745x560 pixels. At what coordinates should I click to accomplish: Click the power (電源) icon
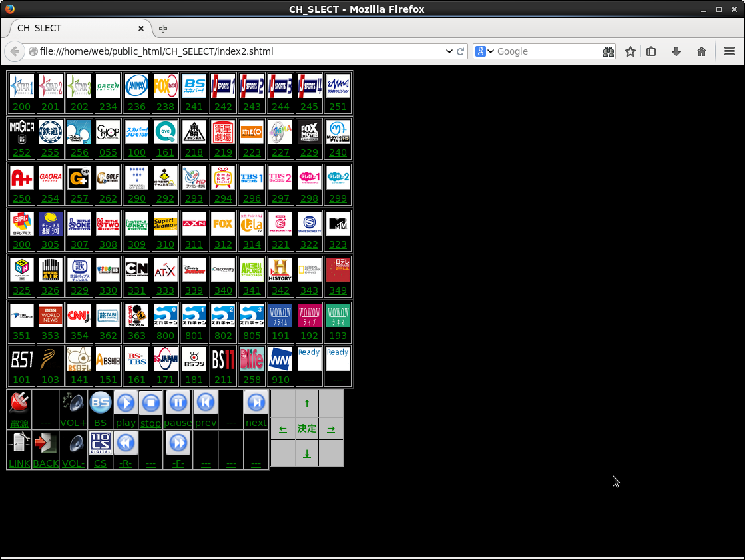[19, 403]
